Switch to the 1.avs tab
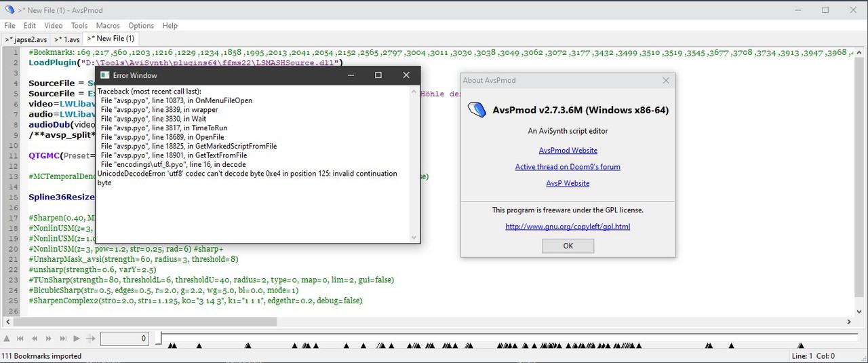The height and width of the screenshot is (363, 868). (x=67, y=39)
